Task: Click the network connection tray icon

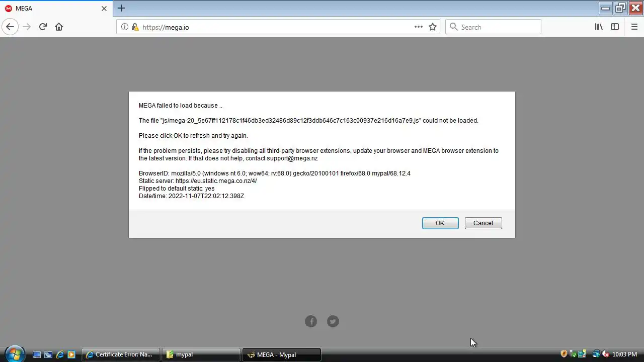Action: [x=596, y=354]
